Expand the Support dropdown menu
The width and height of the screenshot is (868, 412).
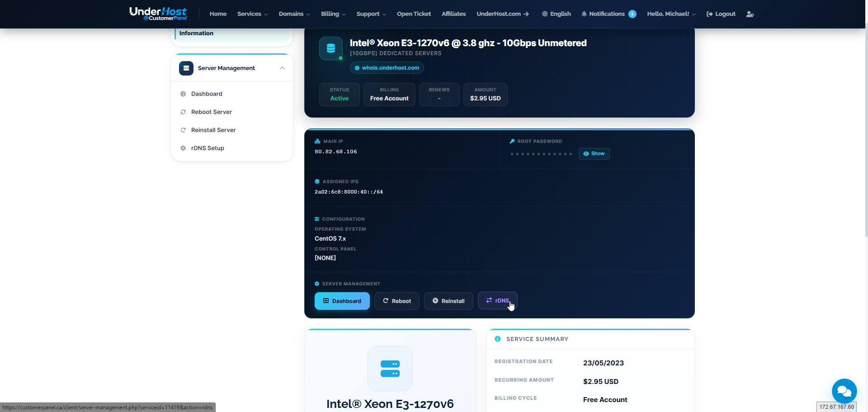(371, 14)
